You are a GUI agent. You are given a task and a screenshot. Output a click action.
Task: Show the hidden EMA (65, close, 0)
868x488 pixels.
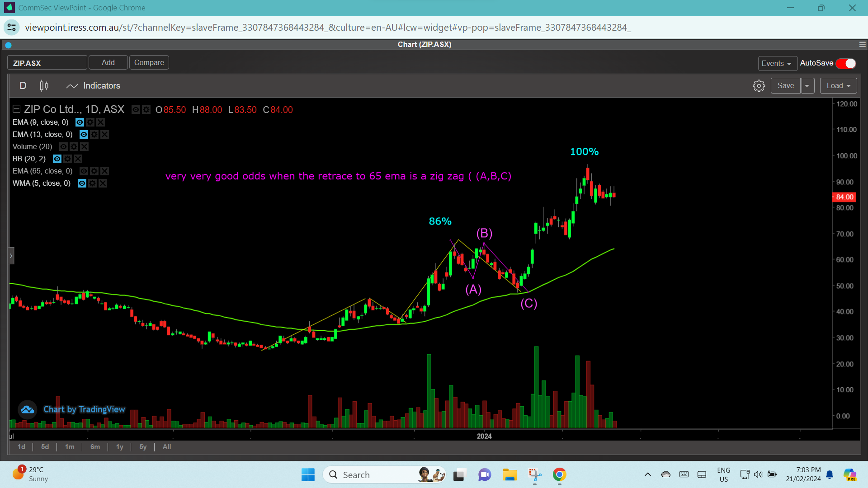[x=84, y=171]
